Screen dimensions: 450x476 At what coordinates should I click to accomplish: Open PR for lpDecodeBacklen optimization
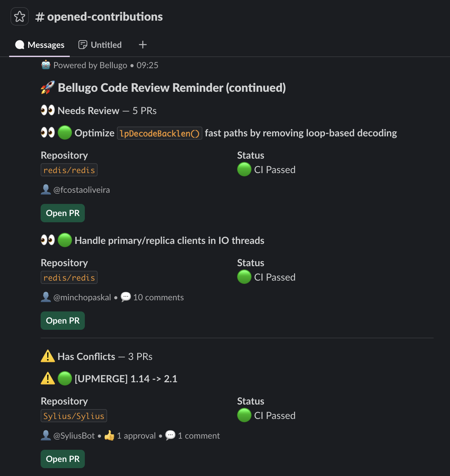click(x=63, y=213)
